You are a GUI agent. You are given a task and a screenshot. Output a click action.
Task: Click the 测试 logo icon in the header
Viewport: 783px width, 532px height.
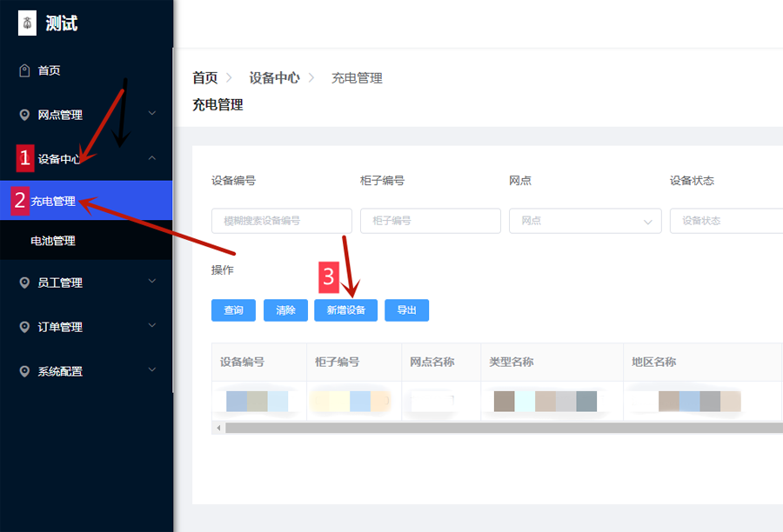tap(26, 23)
